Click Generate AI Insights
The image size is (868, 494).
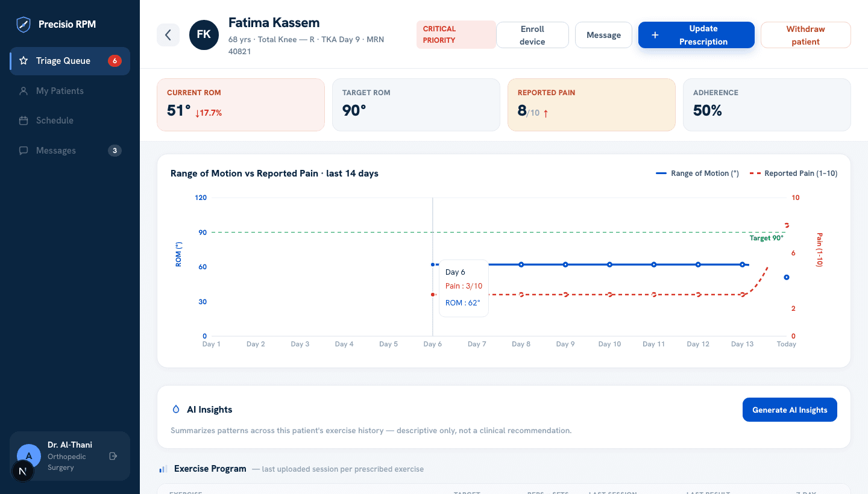click(x=790, y=410)
